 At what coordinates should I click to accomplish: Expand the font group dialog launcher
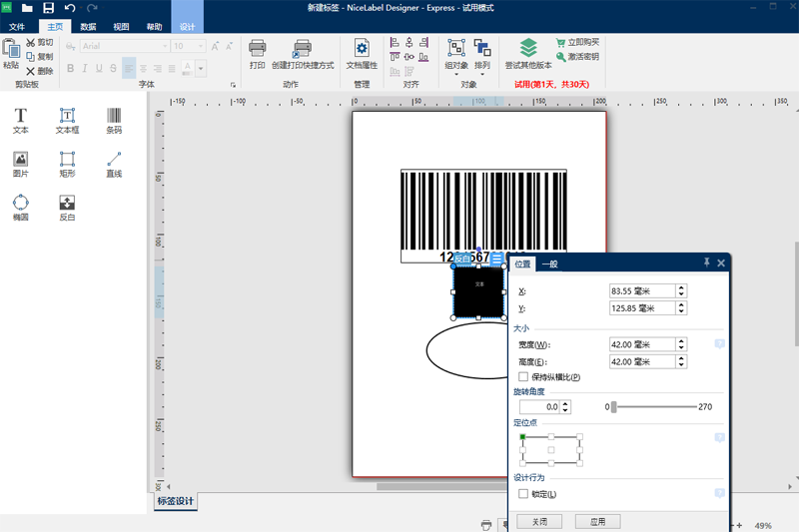click(233, 85)
